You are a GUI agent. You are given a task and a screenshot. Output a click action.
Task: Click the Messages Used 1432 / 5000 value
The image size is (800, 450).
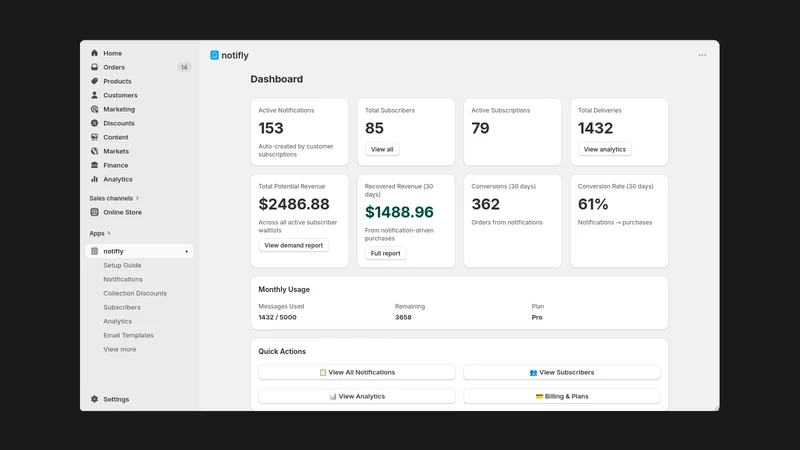click(277, 317)
